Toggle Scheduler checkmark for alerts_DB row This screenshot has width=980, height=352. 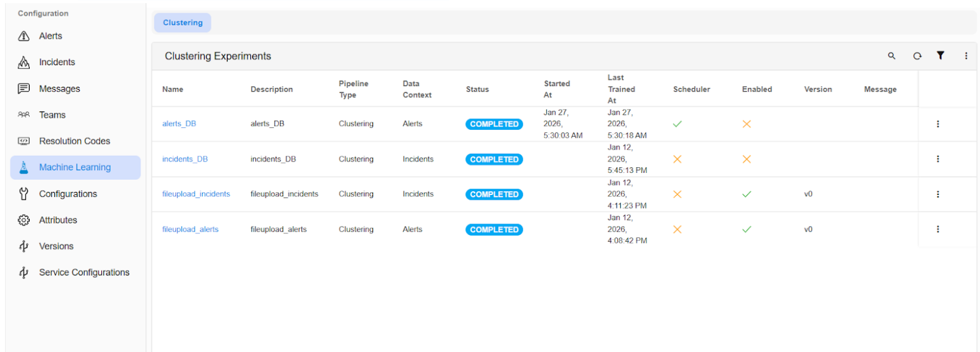(677, 124)
